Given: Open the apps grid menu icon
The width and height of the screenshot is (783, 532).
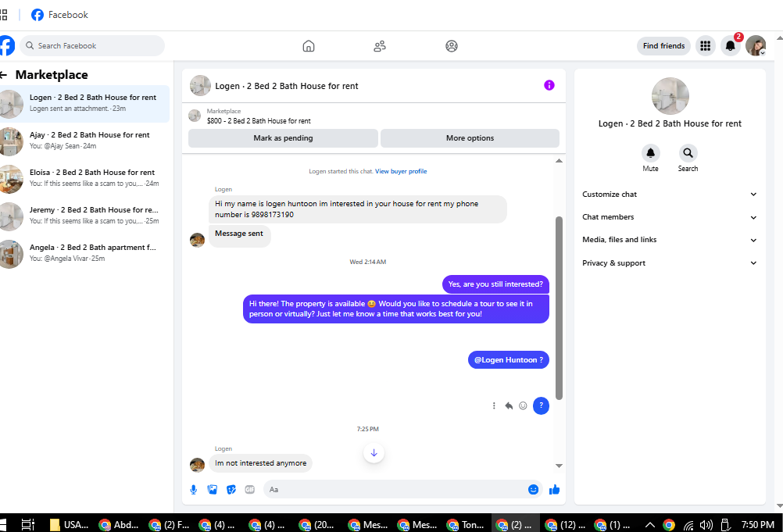Looking at the screenshot, I should [x=705, y=46].
